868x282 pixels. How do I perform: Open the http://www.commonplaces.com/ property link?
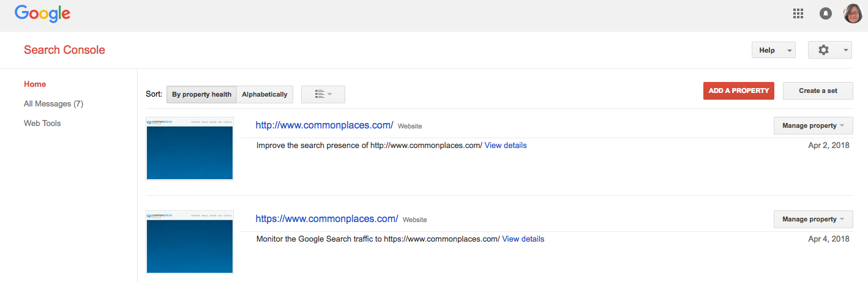click(x=324, y=125)
